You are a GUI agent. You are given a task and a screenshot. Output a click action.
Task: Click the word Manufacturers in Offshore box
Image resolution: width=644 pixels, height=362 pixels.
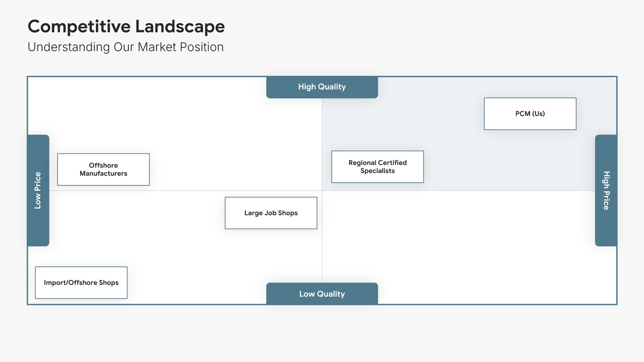(x=103, y=174)
